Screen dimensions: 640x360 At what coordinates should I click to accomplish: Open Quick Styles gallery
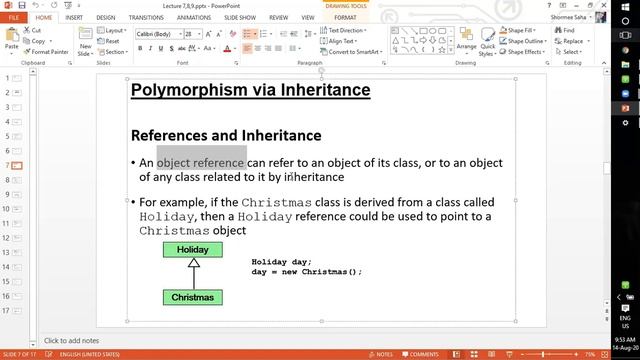click(487, 42)
